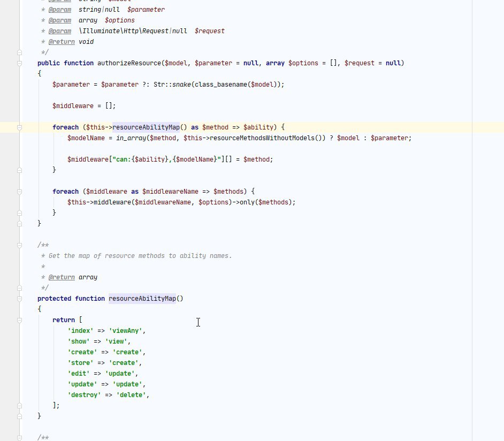Click resourceAbilityMap in the protected function declaration

click(x=142, y=299)
